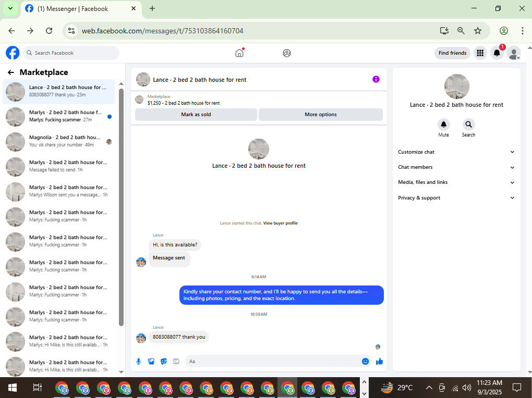Screen dimensions: 532x398
Task: Open Task View on the taskbar
Action: 38,388
